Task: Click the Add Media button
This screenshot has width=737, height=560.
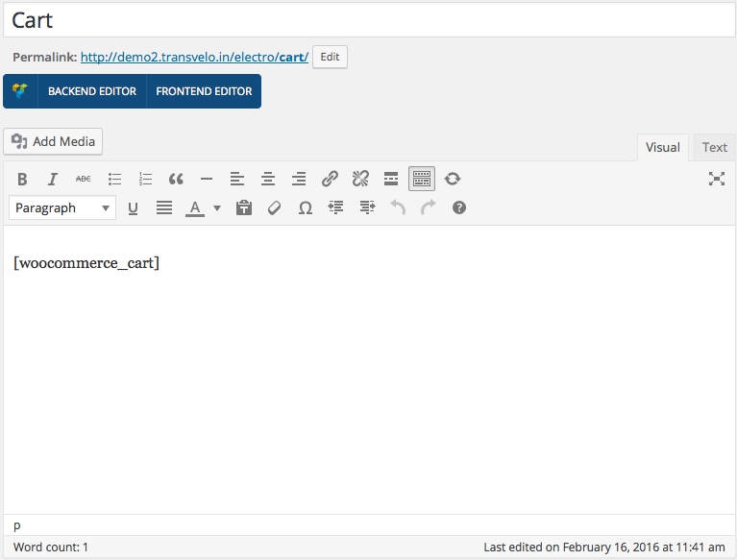Action: tap(54, 141)
